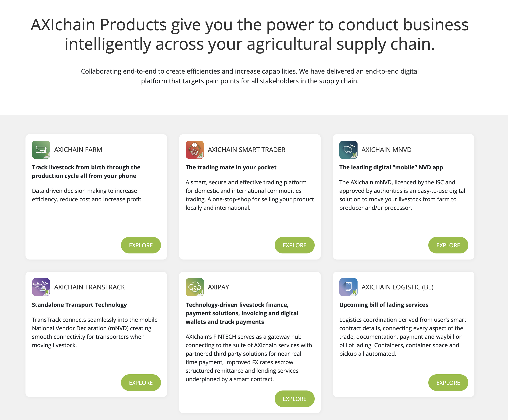The width and height of the screenshot is (508, 420).
Task: Click the AXIPAY cloud dollar icon
Action: pos(195,287)
